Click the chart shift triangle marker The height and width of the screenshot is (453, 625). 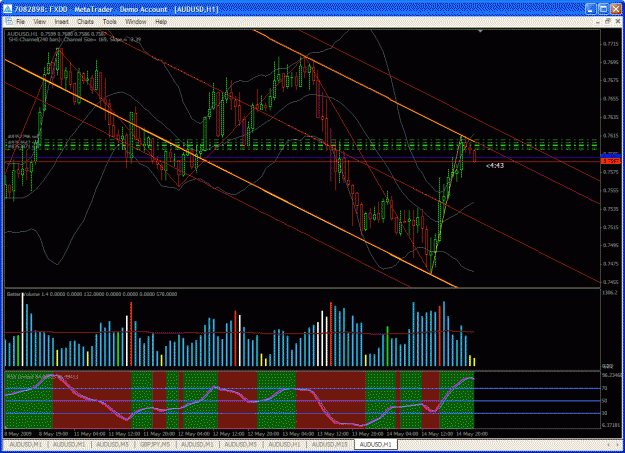pyautogui.click(x=480, y=31)
